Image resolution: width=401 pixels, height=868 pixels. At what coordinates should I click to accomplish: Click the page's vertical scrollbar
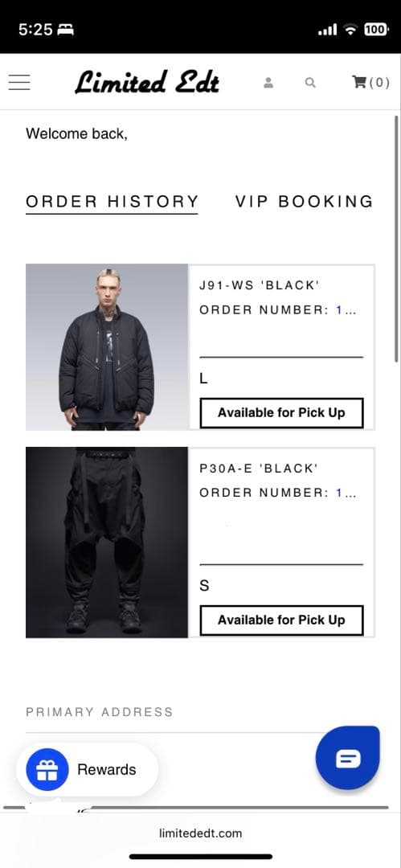pyautogui.click(x=396, y=238)
